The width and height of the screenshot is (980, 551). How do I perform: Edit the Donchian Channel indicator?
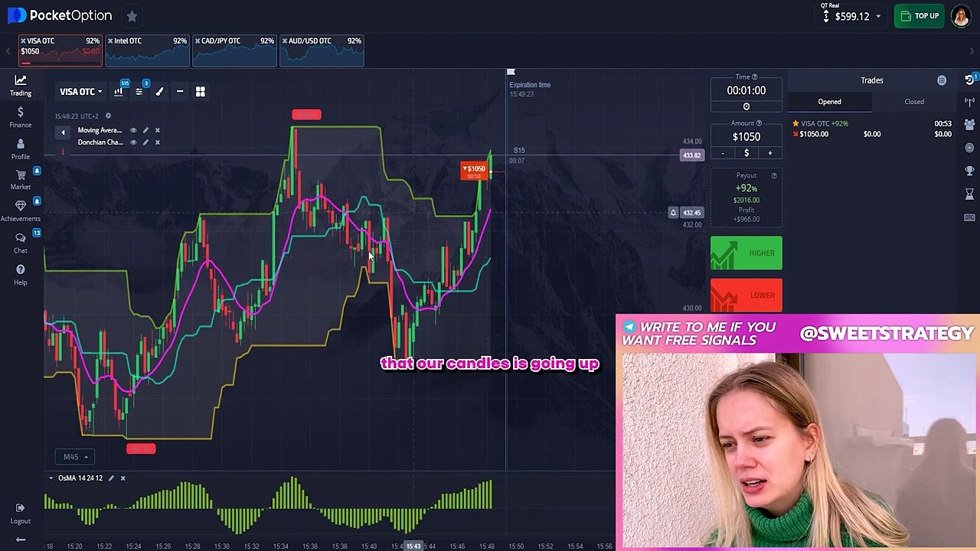point(145,142)
